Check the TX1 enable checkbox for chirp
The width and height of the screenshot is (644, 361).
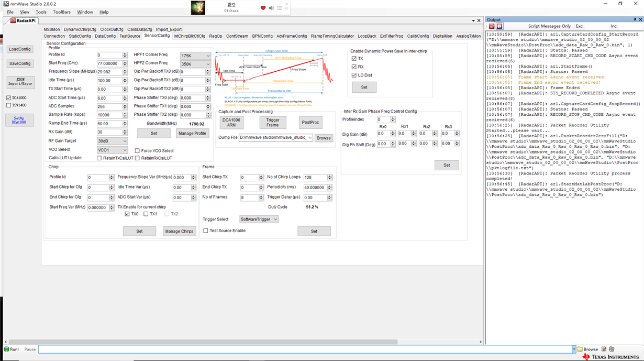(146, 214)
